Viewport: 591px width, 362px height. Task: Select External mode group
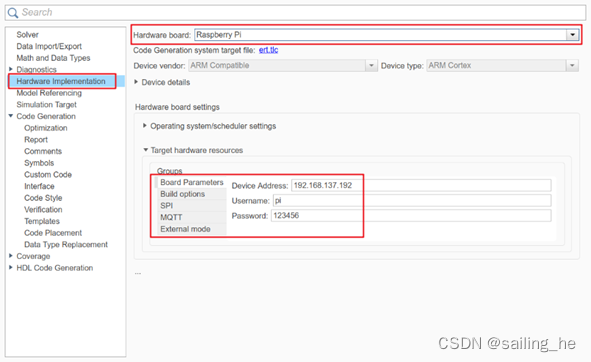(191, 229)
